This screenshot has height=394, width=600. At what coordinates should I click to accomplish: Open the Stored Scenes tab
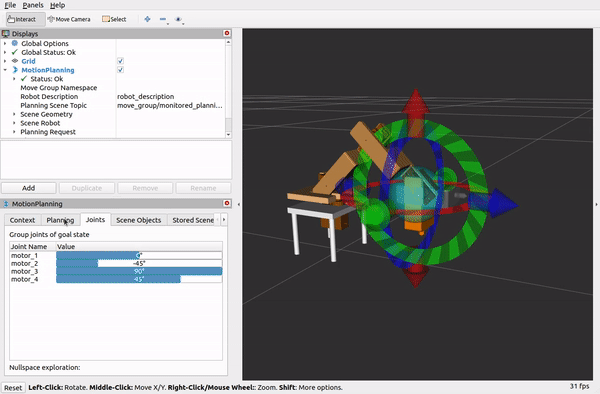tap(193, 220)
